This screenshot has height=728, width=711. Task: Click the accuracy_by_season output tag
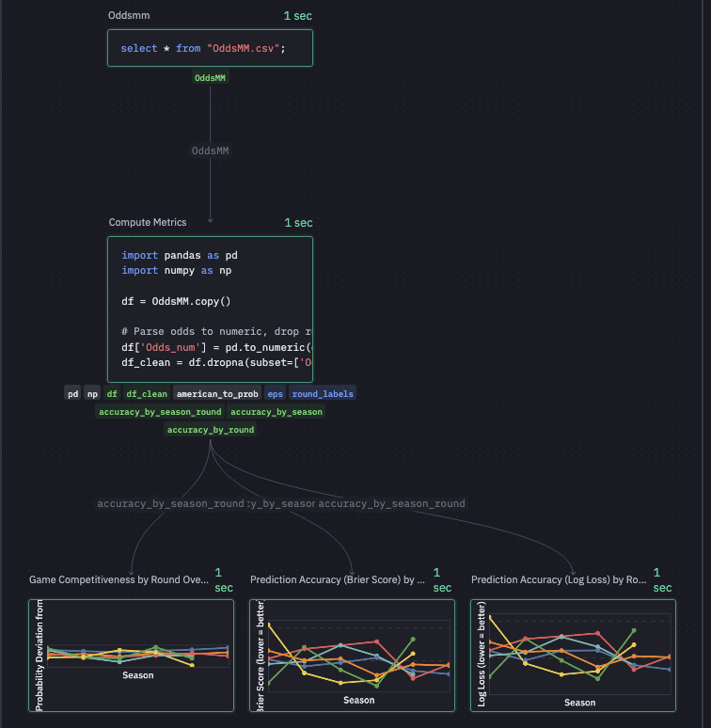pos(276,412)
